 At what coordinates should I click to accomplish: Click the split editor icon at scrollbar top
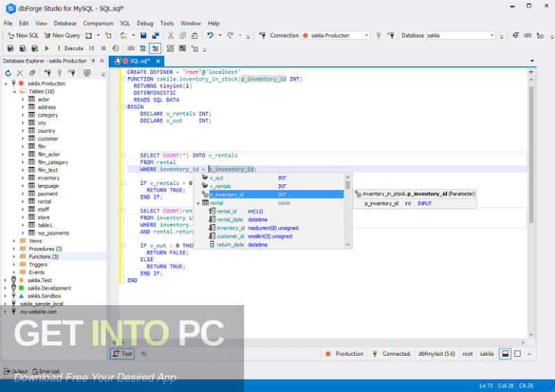pos(531,72)
